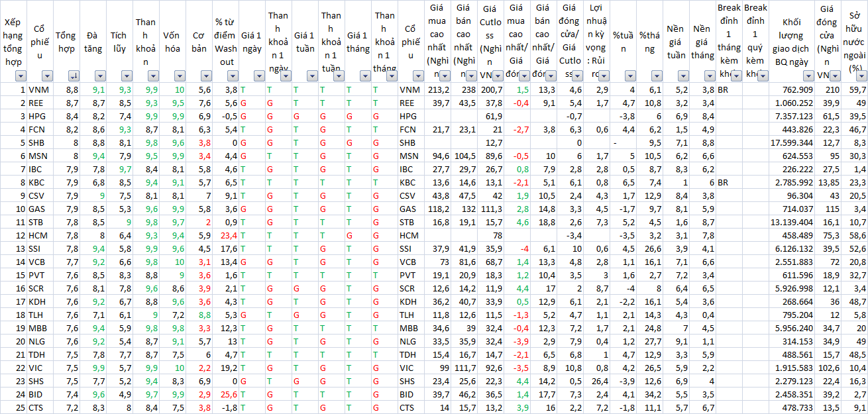Image resolution: width=868 pixels, height=414 pixels.
Task: Select the % từ điểm Wash out header
Action: [x=226, y=42]
